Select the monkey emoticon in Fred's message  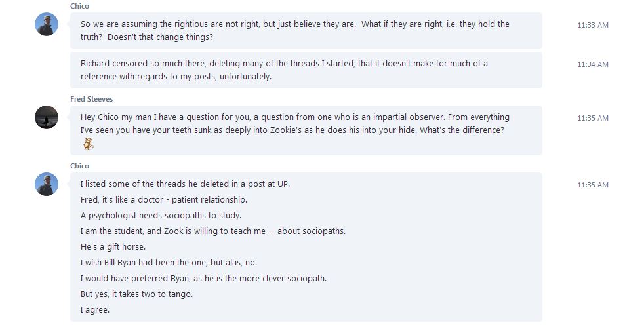click(x=88, y=144)
